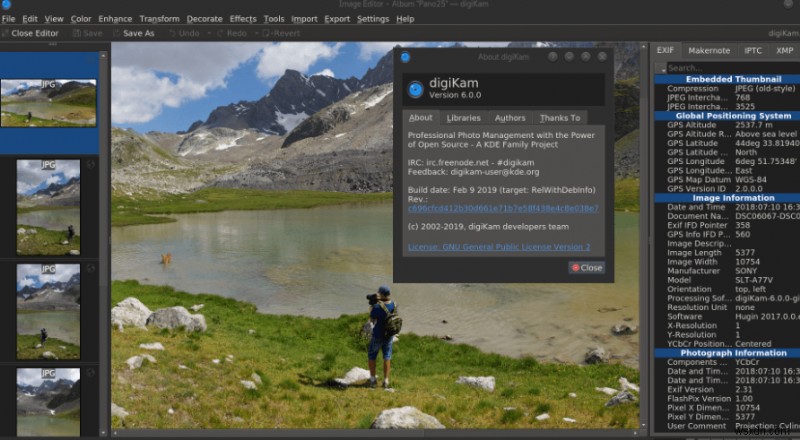800x440 pixels.
Task: Click the image canvas horizontal scrollbar
Action: [375, 433]
